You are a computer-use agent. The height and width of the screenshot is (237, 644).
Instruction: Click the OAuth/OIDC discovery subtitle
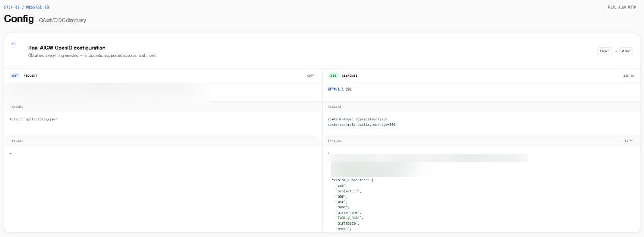63,20
